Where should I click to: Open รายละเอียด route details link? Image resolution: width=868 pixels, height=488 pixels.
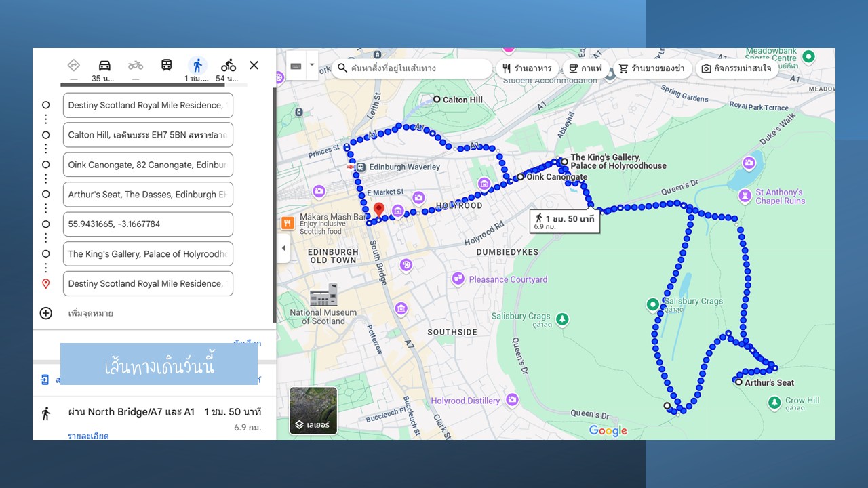tap(88, 436)
